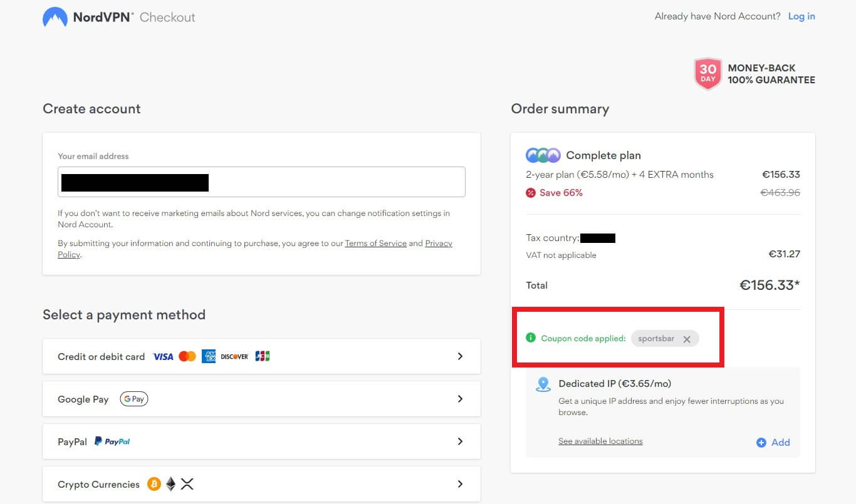
Task: Click the Ethereum icon
Action: (170, 484)
